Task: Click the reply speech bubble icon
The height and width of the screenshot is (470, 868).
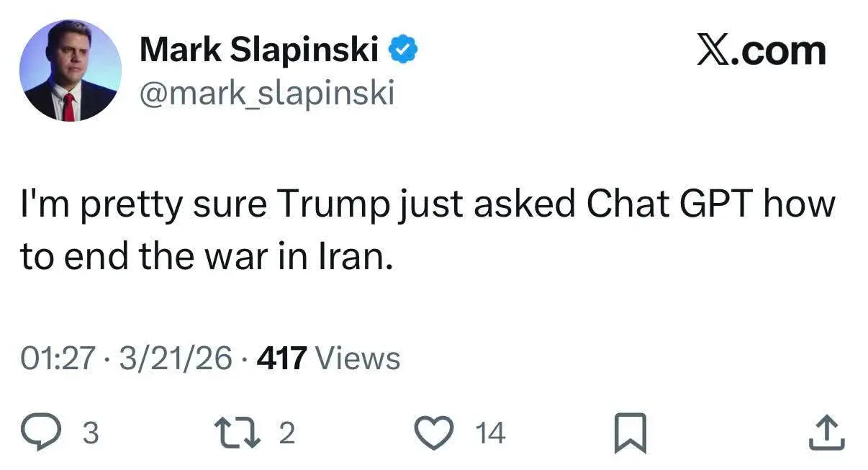Action: pyautogui.click(x=51, y=433)
